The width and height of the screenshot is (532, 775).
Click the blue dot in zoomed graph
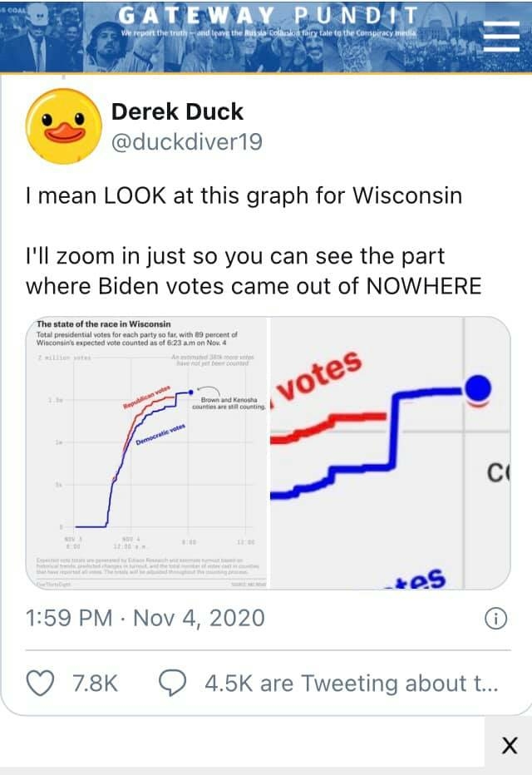point(478,387)
